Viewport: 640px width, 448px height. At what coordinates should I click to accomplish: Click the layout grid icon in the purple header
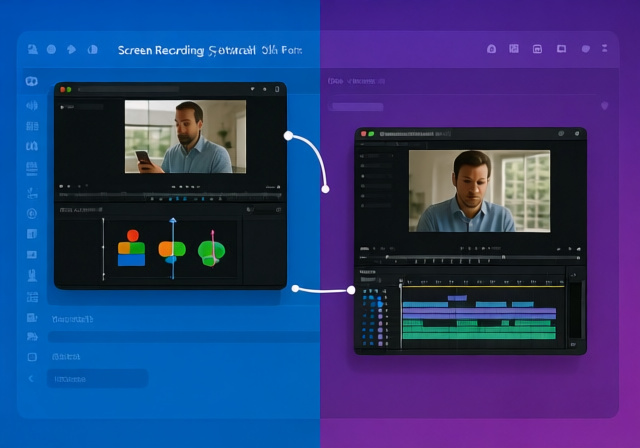514,49
